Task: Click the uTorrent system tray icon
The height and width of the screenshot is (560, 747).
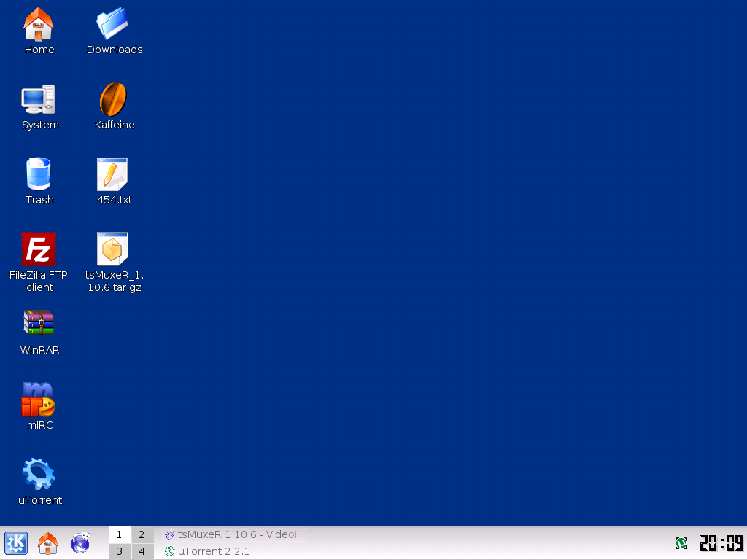Action: pos(681,543)
